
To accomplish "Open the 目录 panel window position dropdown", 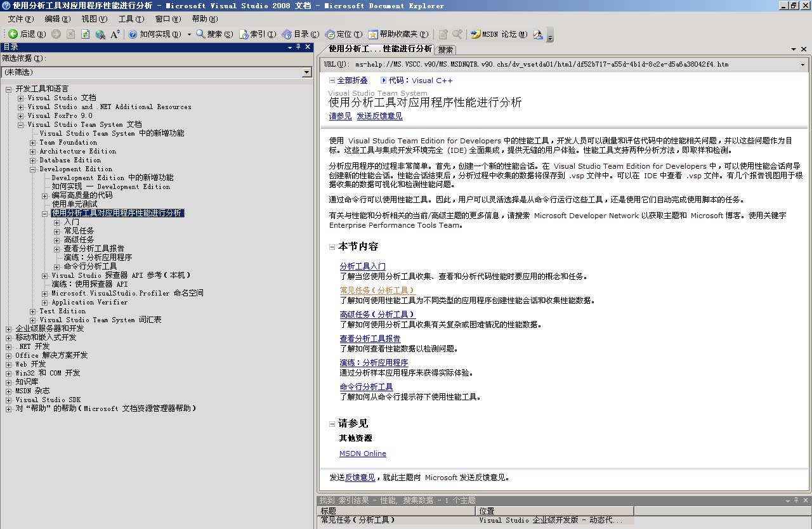I will click(x=290, y=47).
